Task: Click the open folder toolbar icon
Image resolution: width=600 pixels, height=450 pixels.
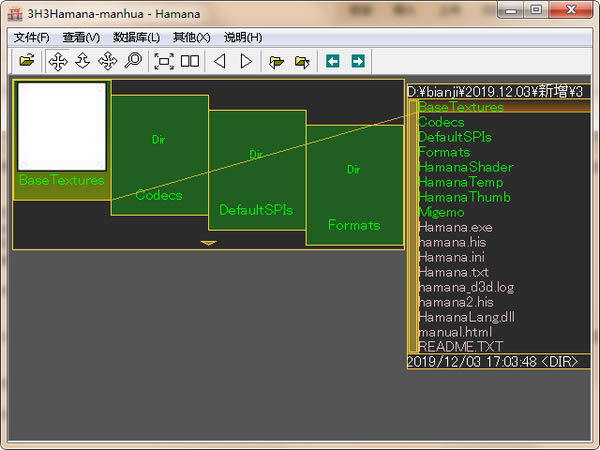Action: [x=27, y=61]
